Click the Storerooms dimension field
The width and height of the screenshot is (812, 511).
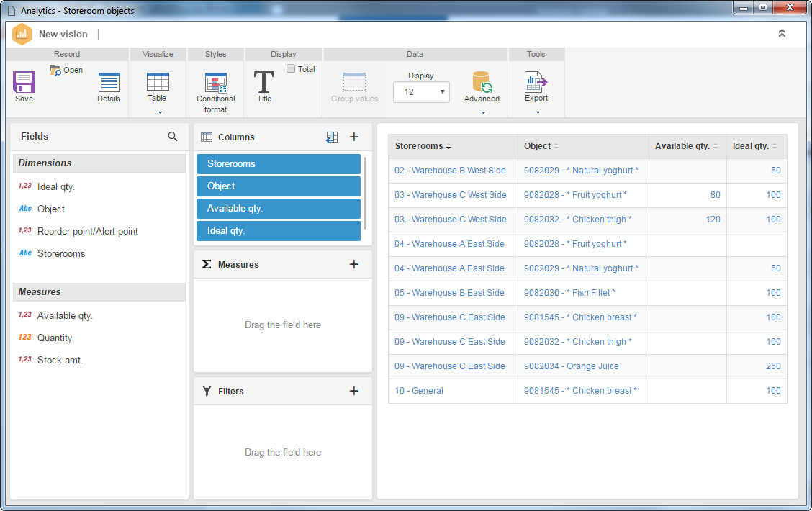(61, 253)
